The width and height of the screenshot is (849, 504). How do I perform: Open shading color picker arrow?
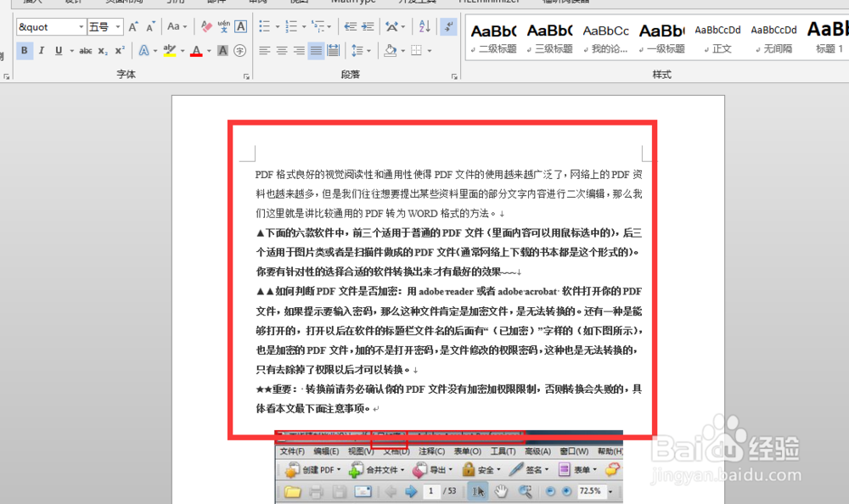tap(402, 51)
